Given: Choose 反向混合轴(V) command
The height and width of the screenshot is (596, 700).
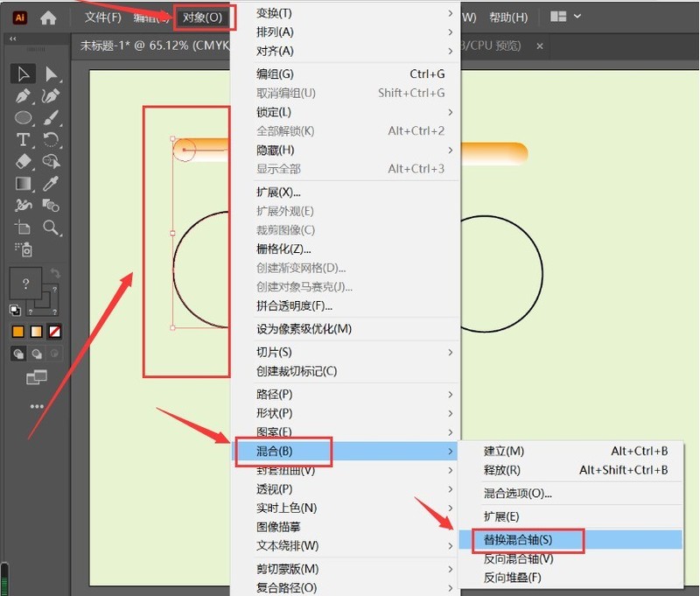Looking at the screenshot, I should pos(571,559).
